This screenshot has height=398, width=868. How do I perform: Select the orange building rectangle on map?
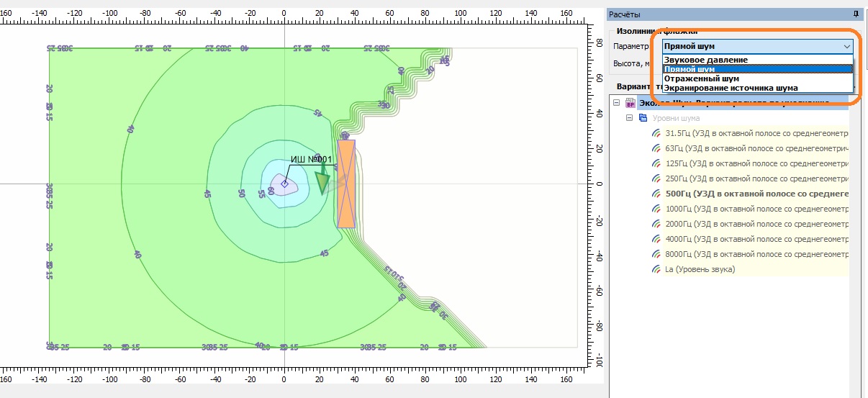point(346,184)
